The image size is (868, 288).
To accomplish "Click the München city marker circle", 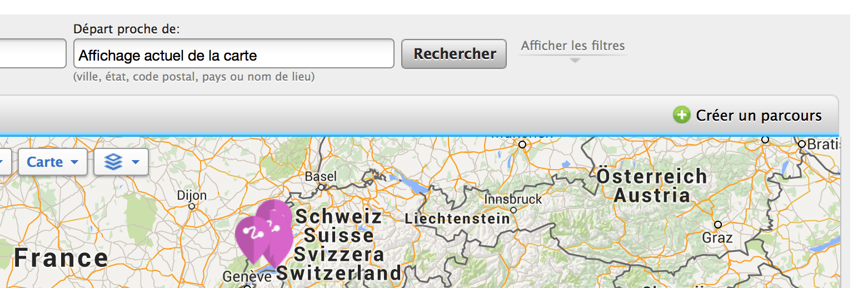I will [522, 145].
